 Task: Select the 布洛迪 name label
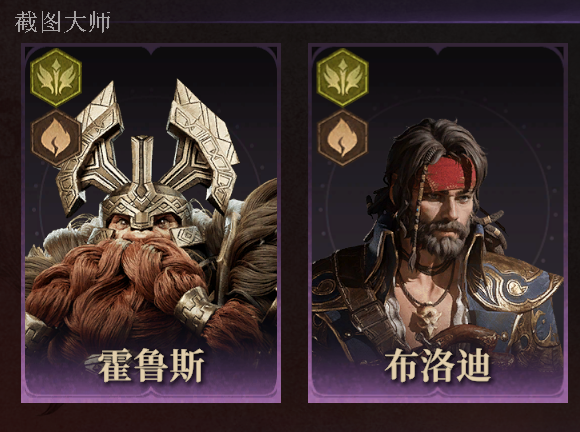click(438, 365)
